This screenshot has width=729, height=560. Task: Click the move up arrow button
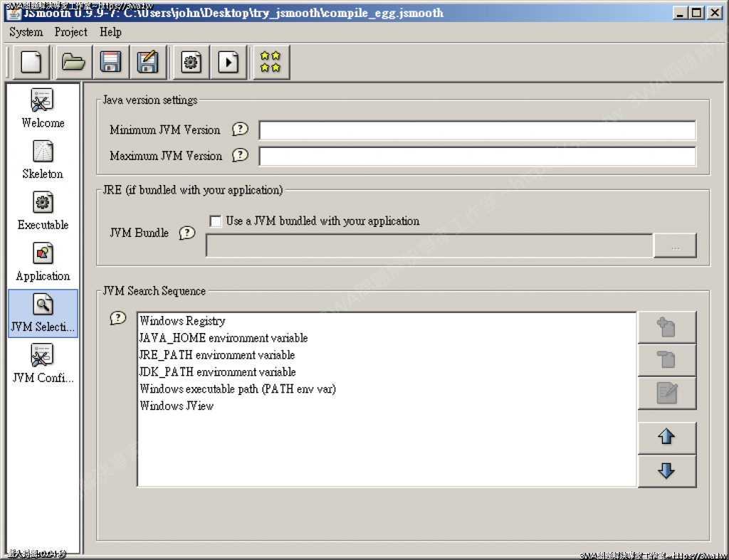666,438
